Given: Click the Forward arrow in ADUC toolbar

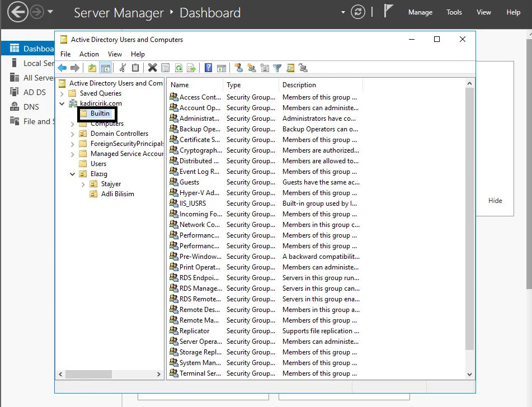Looking at the screenshot, I should (x=75, y=68).
